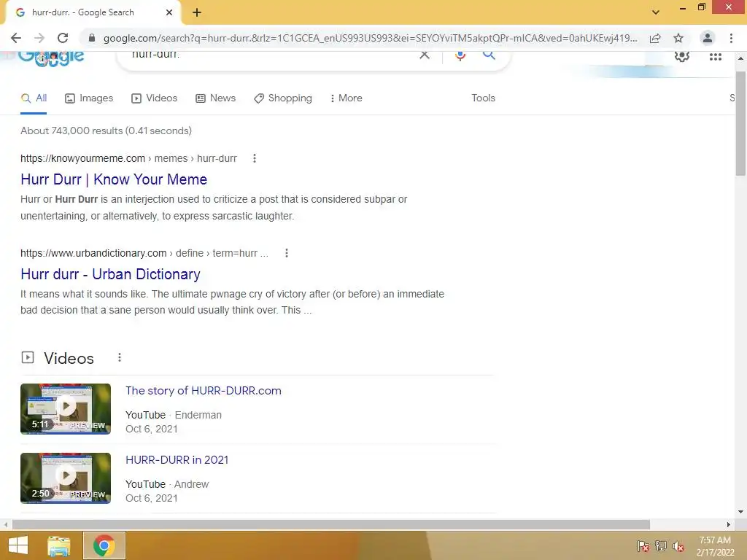Clear the search box text
Screen dimensions: 747x560
pos(424,55)
